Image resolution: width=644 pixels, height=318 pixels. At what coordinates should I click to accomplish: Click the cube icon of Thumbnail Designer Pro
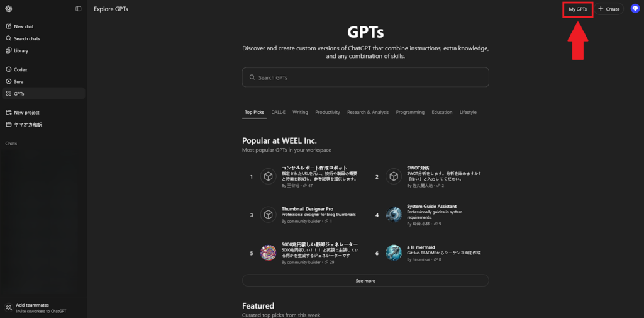point(268,215)
